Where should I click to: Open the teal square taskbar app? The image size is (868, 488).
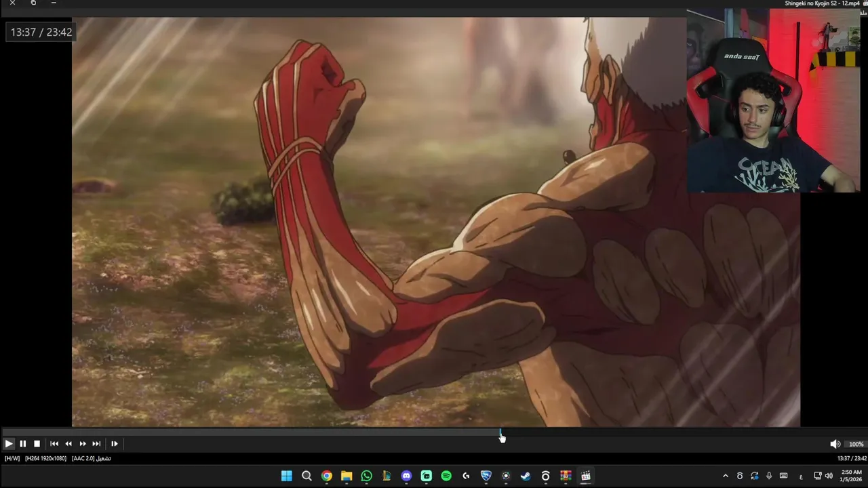[x=426, y=476]
